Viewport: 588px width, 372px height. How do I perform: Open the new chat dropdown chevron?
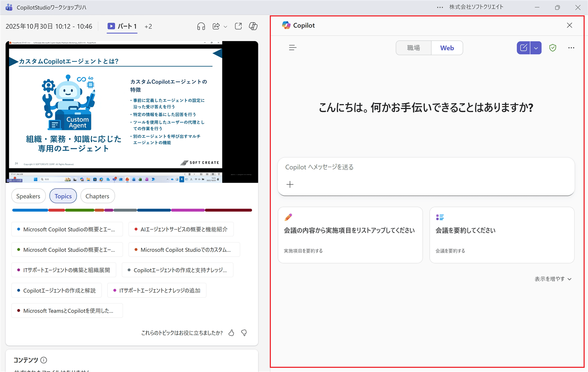click(536, 47)
